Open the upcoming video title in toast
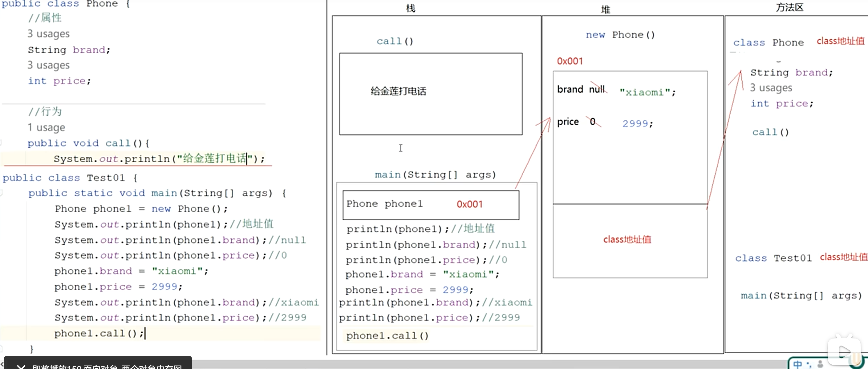Screen dimensions: 868x369 coord(107,366)
